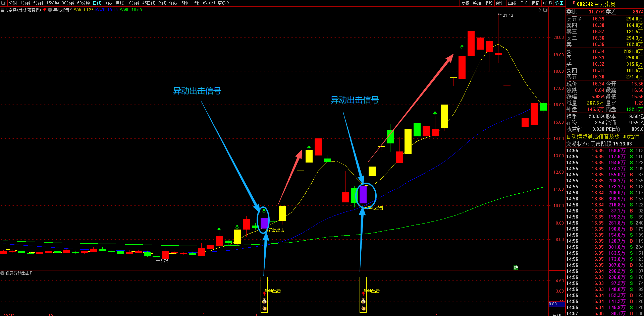Click the red up-arrow beside 巨力索具 chart title
This screenshot has height=316, width=644.
pos(45,10)
